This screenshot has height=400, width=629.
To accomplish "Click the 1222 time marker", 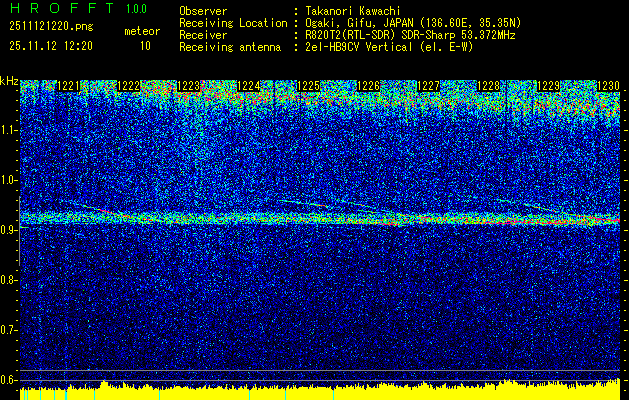I will point(128,86).
